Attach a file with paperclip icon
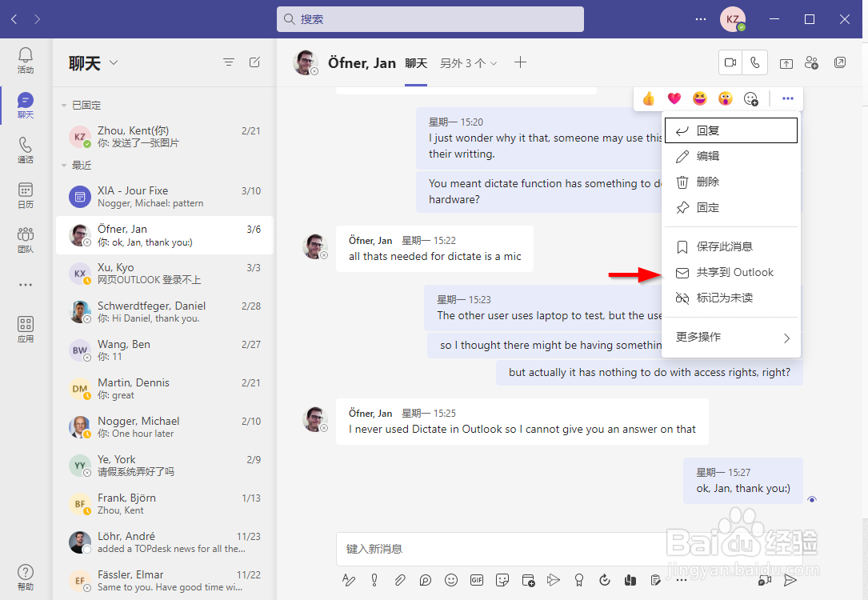Viewport: 868px width, 600px height. [400, 579]
